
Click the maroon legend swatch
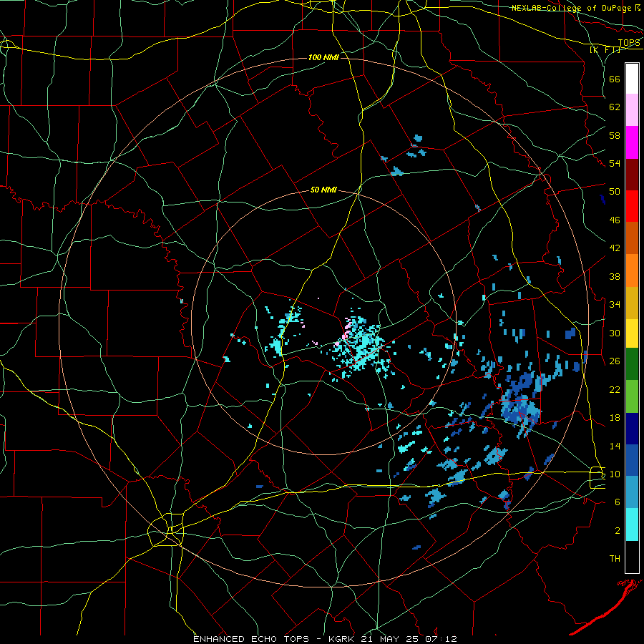[632, 175]
